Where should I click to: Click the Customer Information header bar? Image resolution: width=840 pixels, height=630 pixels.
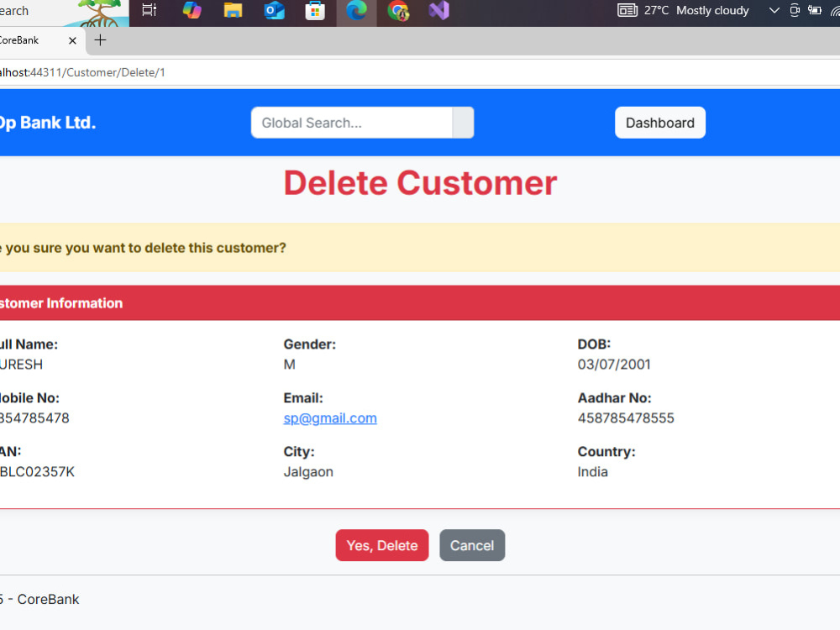420,303
